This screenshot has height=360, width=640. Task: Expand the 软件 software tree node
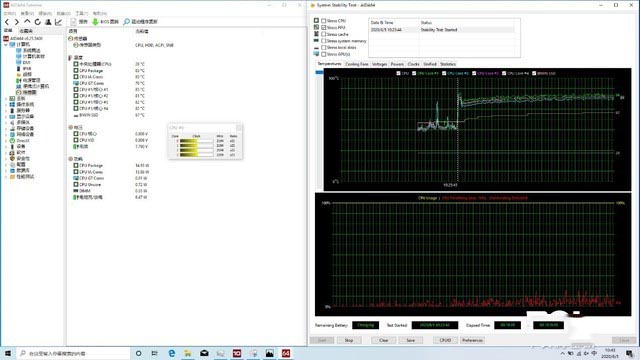point(6,152)
